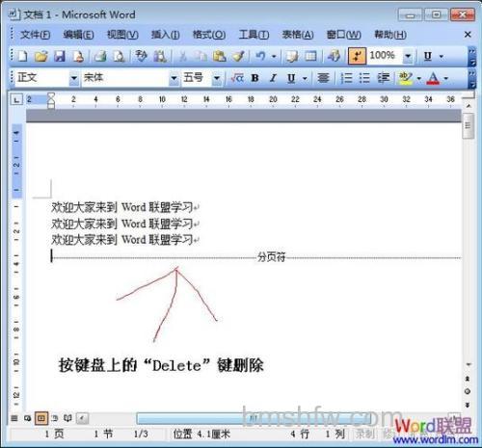The image size is (482, 448).
Task: Click the icon left of Show/Hide marks
Action: pyautogui.click(x=334, y=56)
